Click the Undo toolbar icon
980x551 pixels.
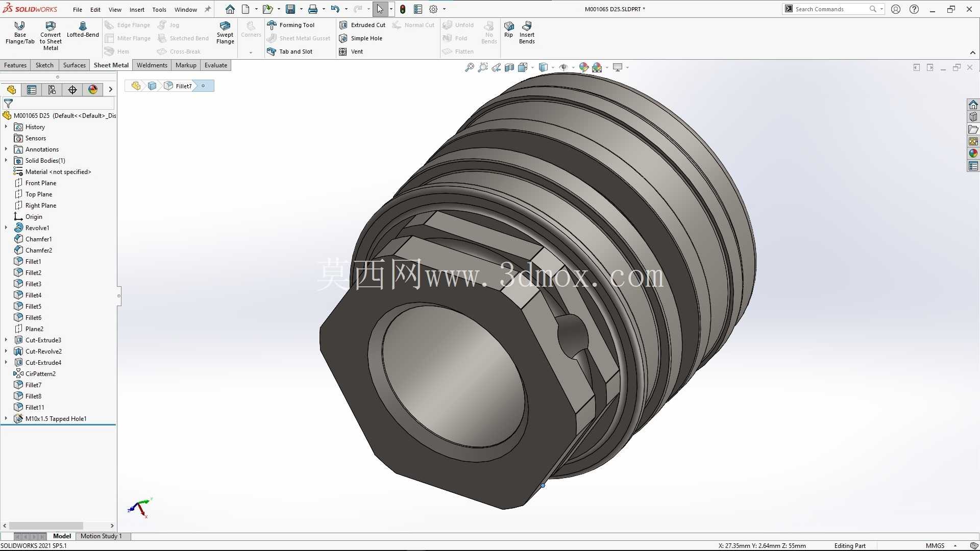tap(335, 9)
